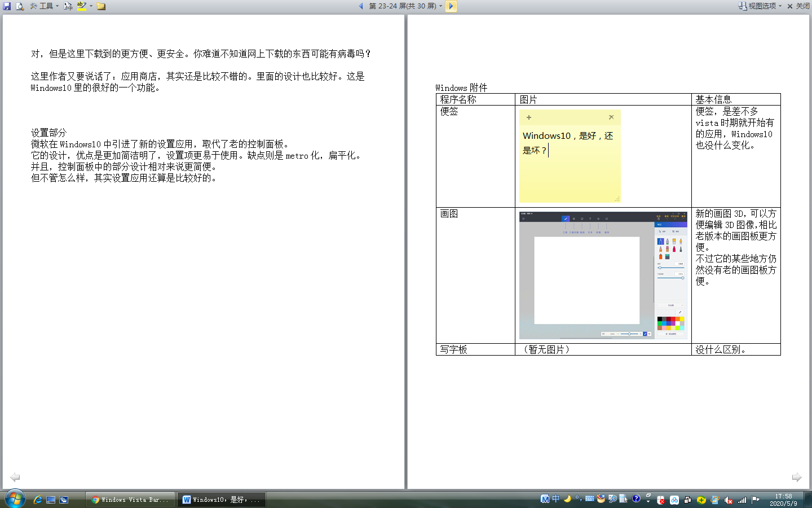Go to the next screen arrow

click(x=451, y=6)
